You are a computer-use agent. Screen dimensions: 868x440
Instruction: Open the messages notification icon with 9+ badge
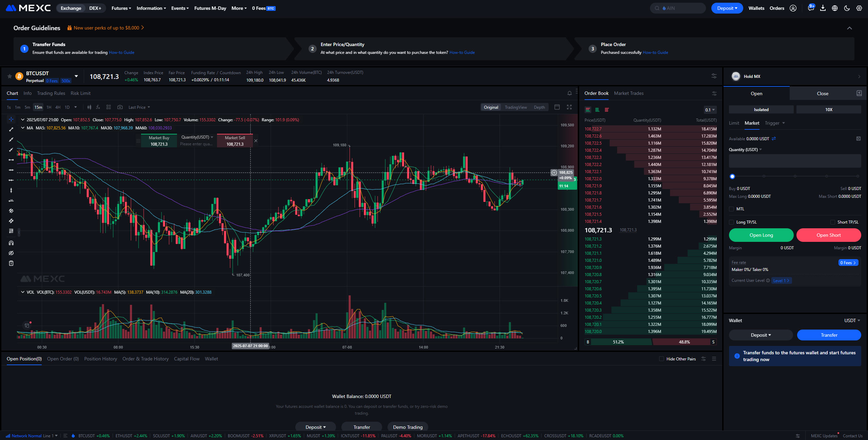(811, 8)
